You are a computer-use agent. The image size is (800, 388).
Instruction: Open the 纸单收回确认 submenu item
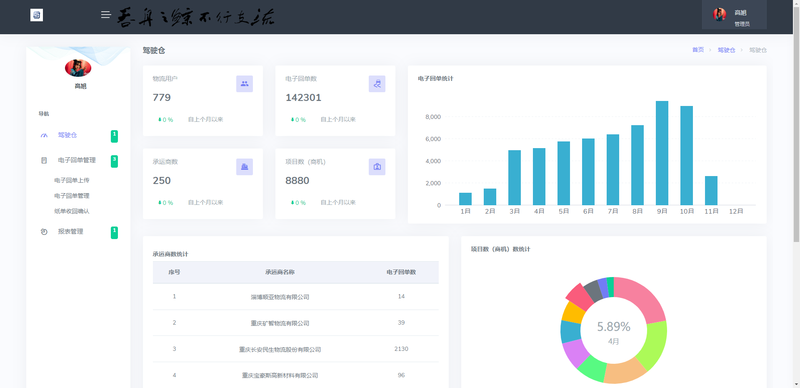[72, 211]
